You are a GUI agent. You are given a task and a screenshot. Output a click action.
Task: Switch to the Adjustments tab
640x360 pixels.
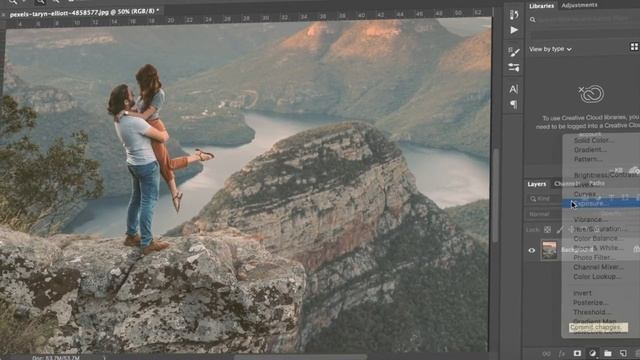579,5
